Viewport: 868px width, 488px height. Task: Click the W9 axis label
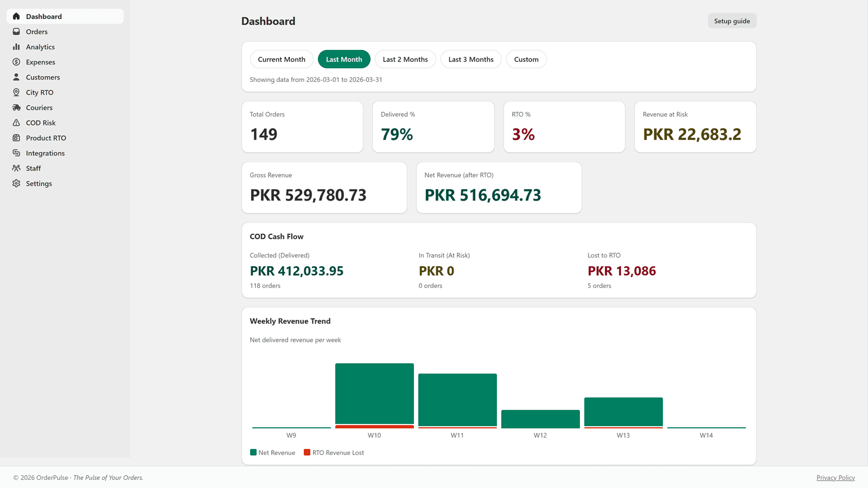pyautogui.click(x=291, y=435)
